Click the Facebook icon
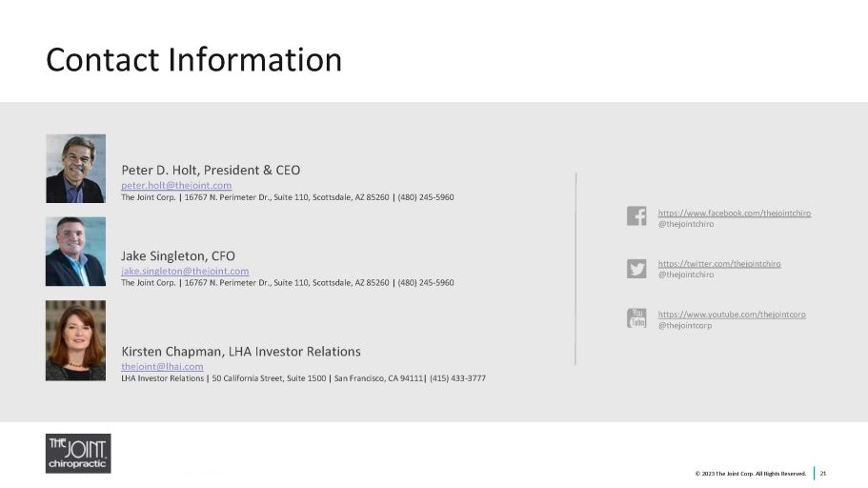 click(x=636, y=216)
